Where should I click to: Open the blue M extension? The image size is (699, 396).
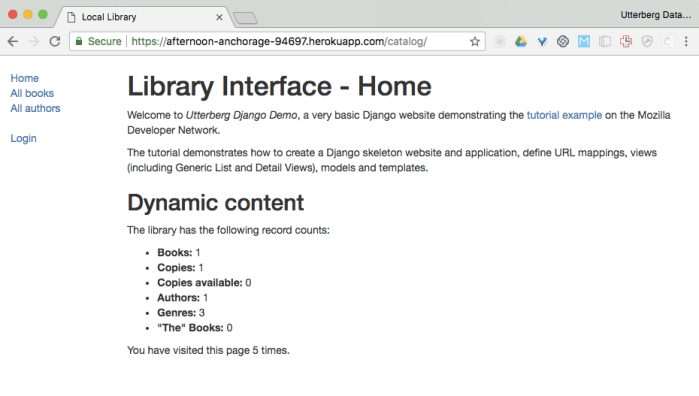click(584, 41)
